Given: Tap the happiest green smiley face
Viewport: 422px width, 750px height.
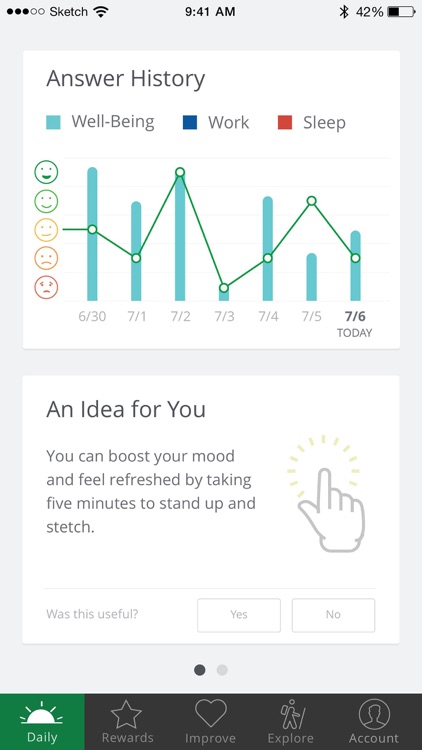Looking at the screenshot, I should (46, 172).
